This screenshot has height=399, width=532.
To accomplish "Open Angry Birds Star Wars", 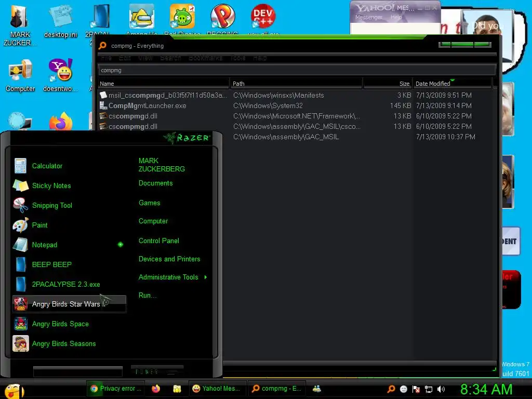I will tap(69, 304).
